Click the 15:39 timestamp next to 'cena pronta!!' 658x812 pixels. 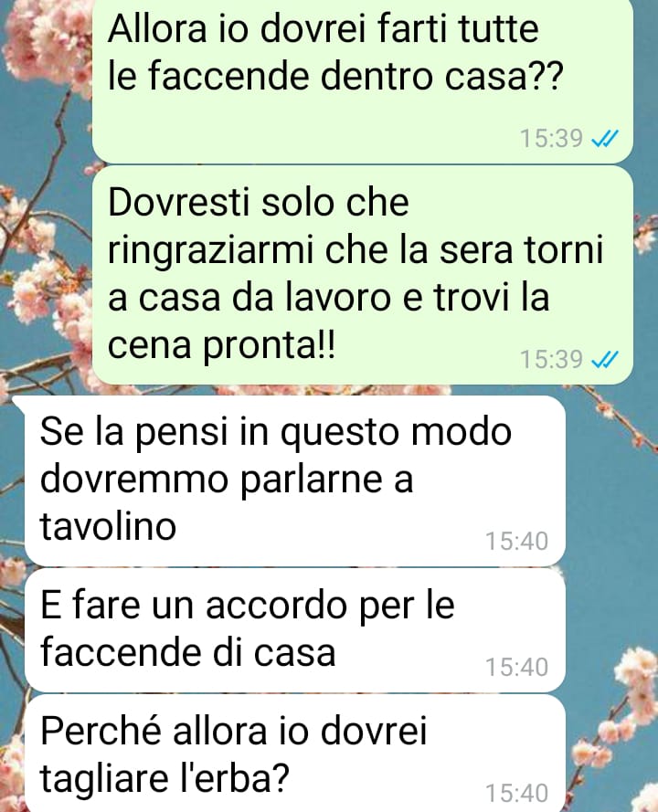(551, 359)
